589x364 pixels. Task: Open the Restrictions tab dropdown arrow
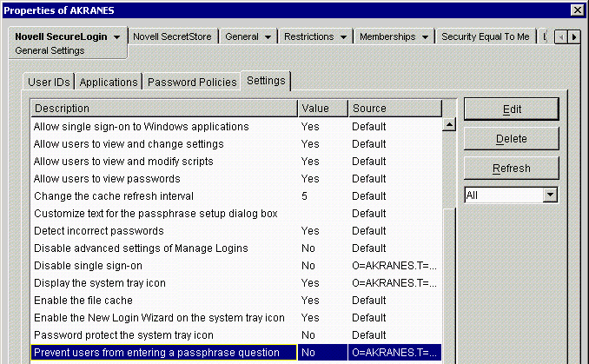(343, 37)
